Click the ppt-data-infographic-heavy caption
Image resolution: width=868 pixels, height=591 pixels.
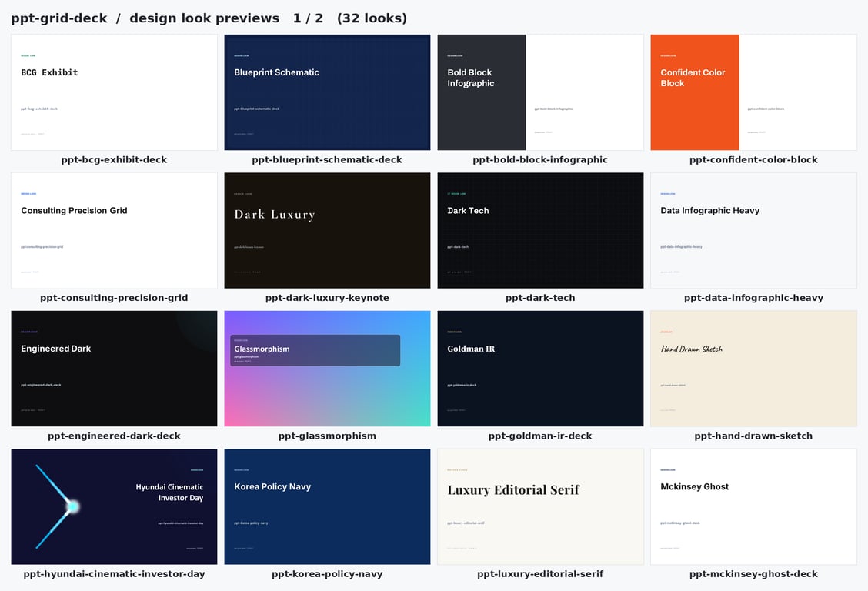753,298
